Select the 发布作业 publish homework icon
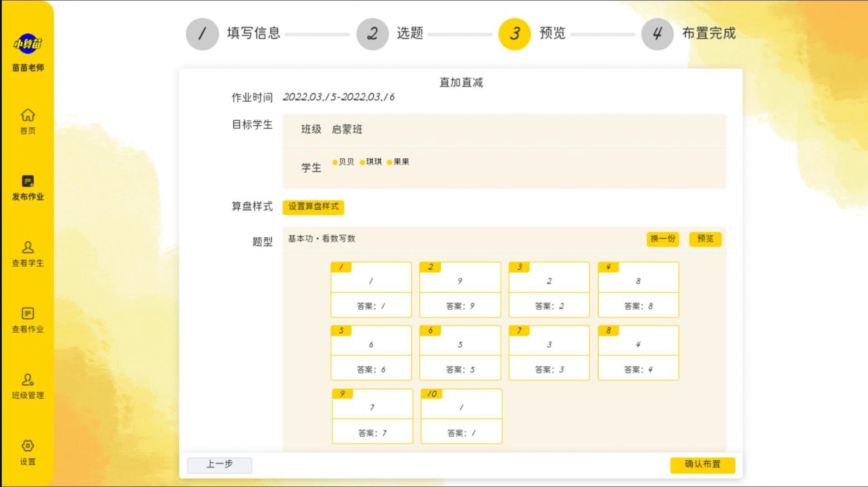 pos(28,181)
